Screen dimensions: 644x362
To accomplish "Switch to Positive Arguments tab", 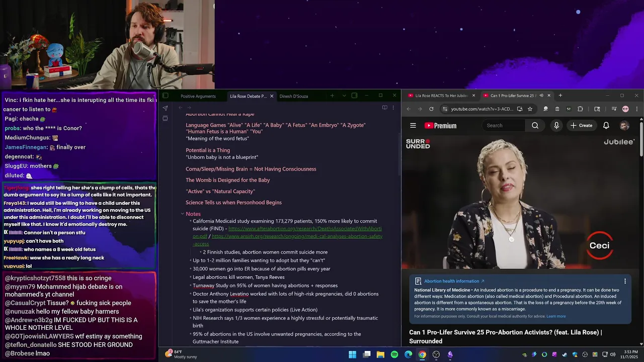I will click(198, 96).
